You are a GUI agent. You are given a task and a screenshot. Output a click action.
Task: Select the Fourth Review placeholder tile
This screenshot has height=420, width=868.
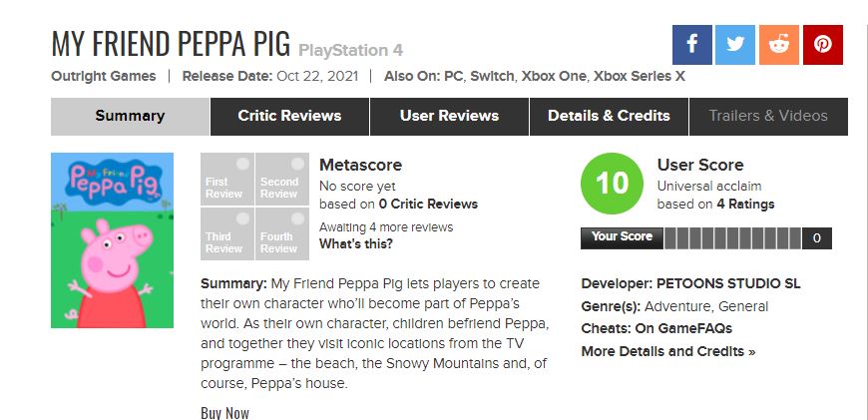click(280, 234)
